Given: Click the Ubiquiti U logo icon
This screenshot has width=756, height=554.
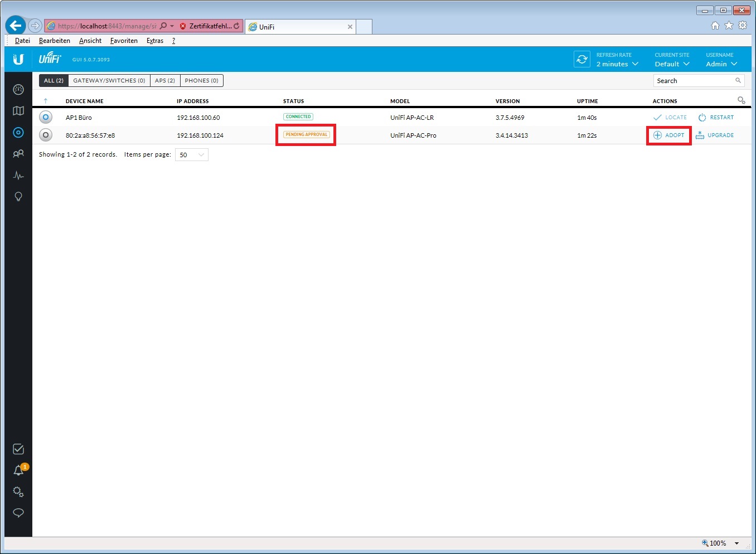Looking at the screenshot, I should tap(18, 59).
